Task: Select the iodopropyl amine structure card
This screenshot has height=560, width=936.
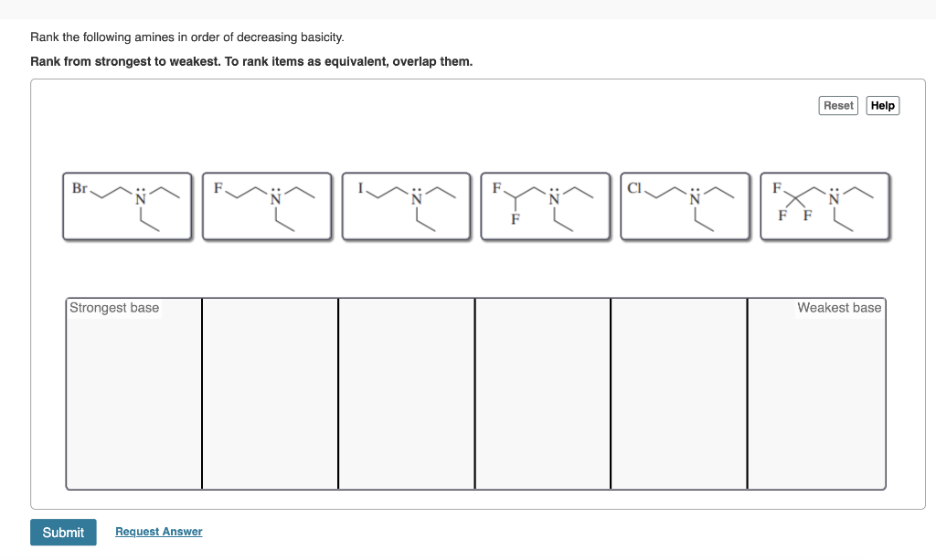Action: pos(406,206)
